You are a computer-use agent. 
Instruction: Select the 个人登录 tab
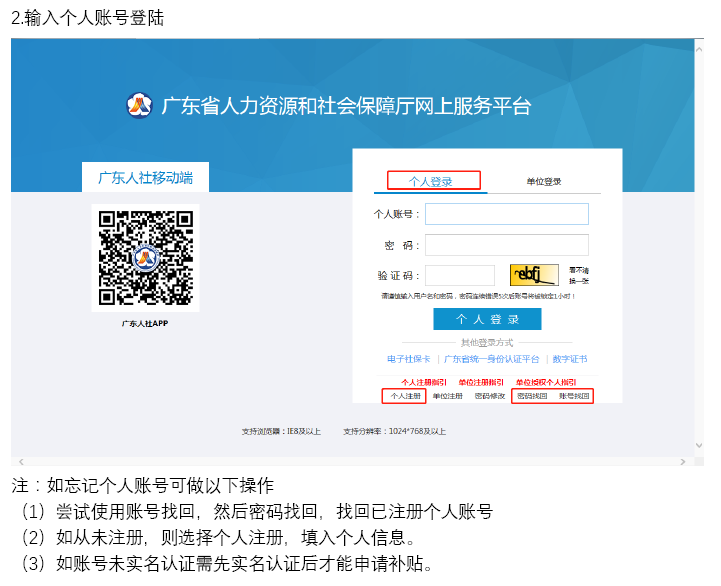pos(431,182)
